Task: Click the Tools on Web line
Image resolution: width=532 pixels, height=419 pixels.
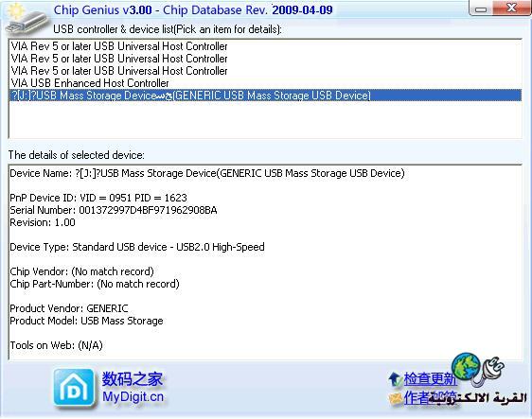Action: click(56, 345)
